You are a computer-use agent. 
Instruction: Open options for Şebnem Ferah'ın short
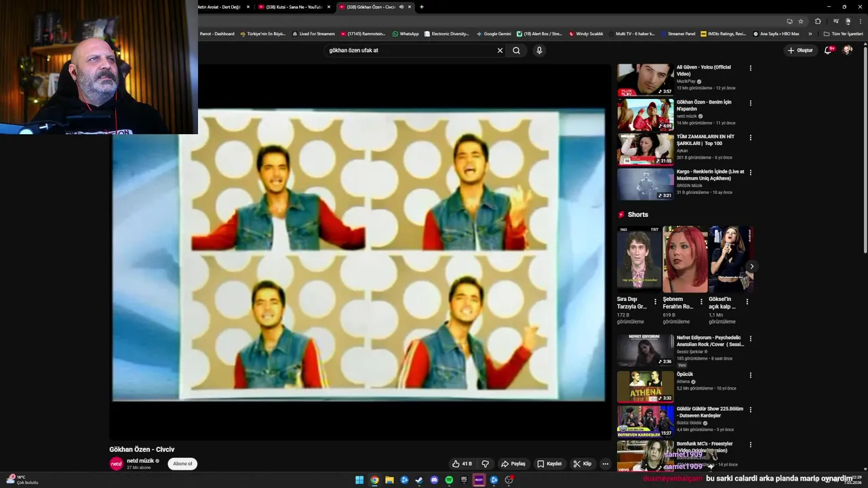(x=701, y=302)
